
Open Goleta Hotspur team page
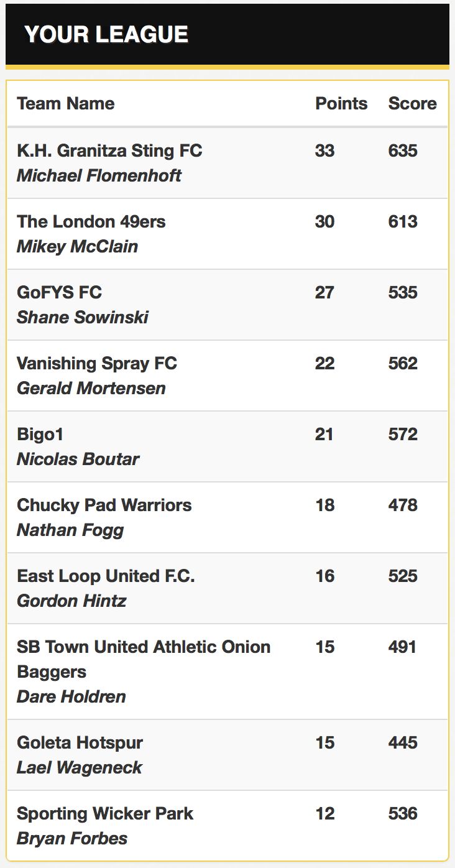(x=80, y=742)
